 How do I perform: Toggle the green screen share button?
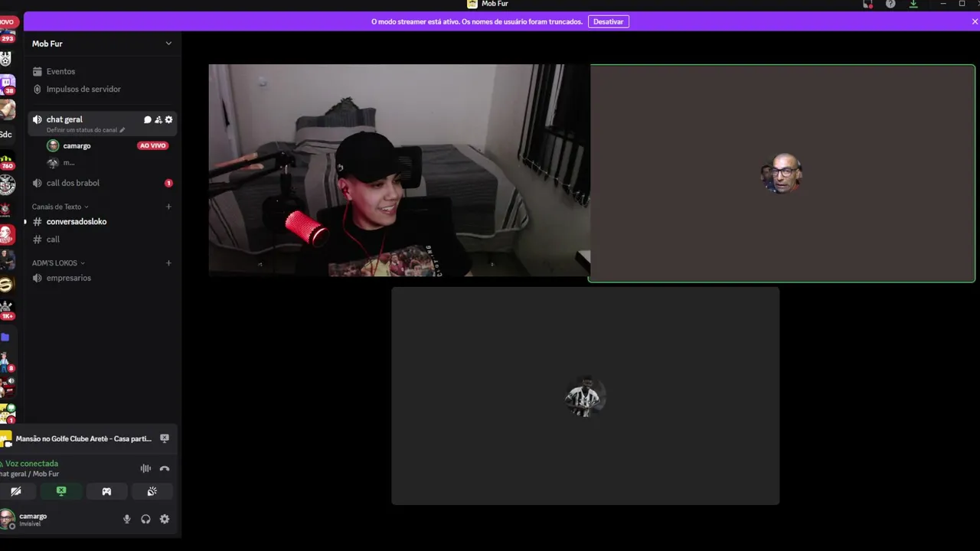[x=61, y=491]
